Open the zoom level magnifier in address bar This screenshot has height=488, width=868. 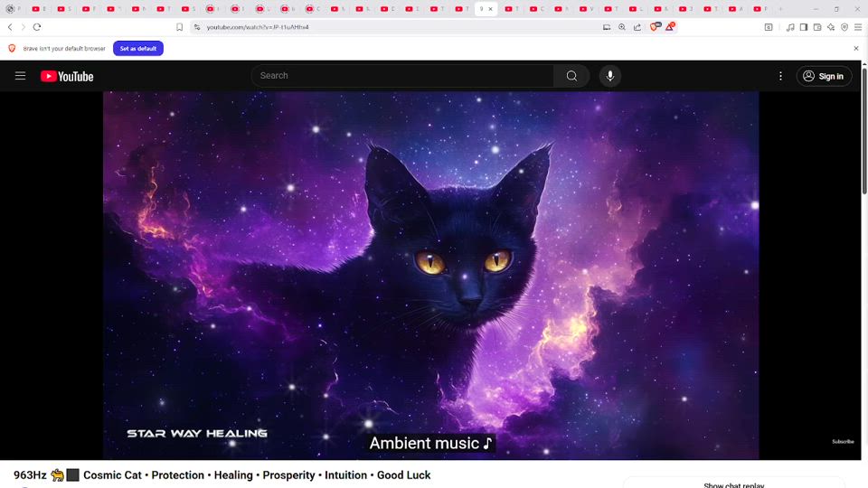[x=622, y=27]
